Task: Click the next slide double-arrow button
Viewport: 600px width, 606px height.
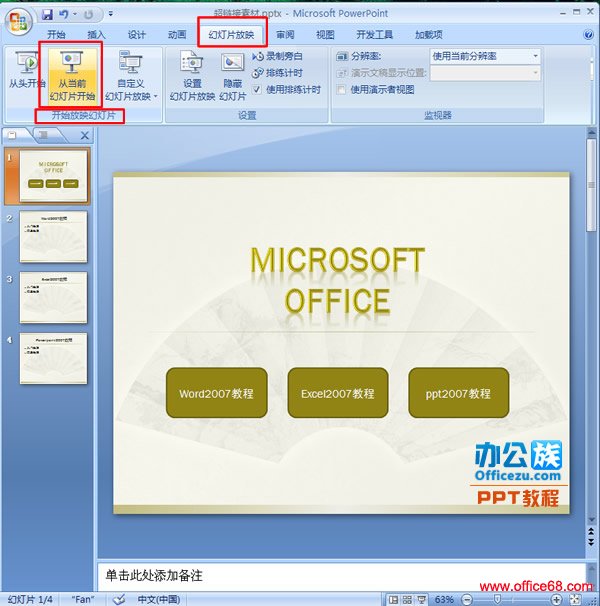Action: 591,542
